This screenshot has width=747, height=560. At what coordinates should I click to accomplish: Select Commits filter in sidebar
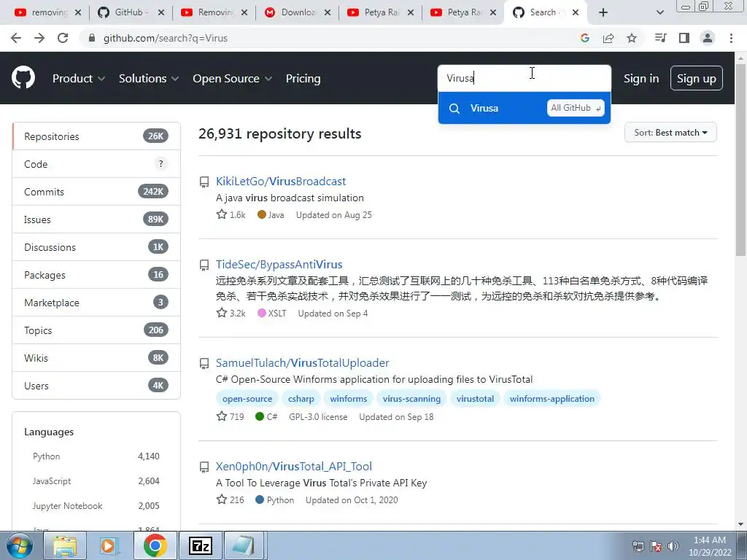point(97,192)
